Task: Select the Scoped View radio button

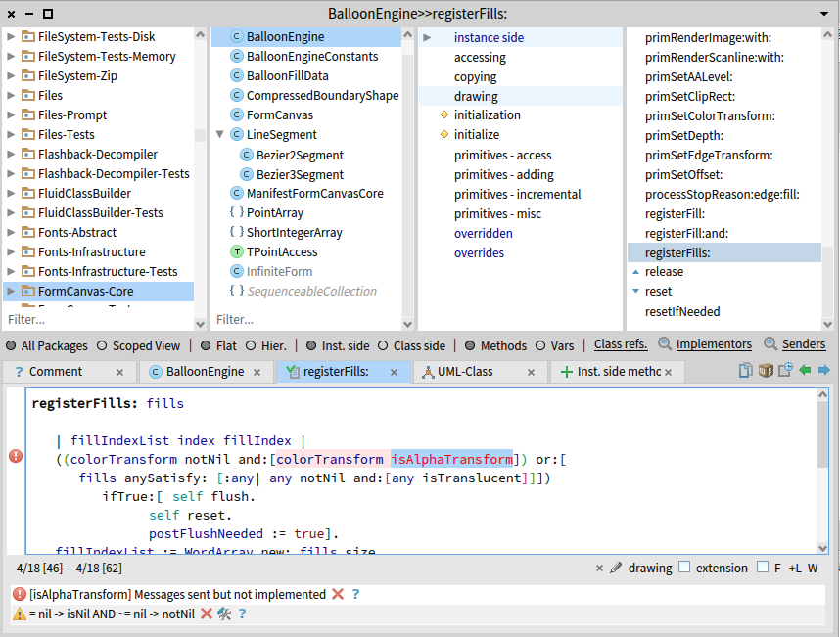Action: click(102, 345)
